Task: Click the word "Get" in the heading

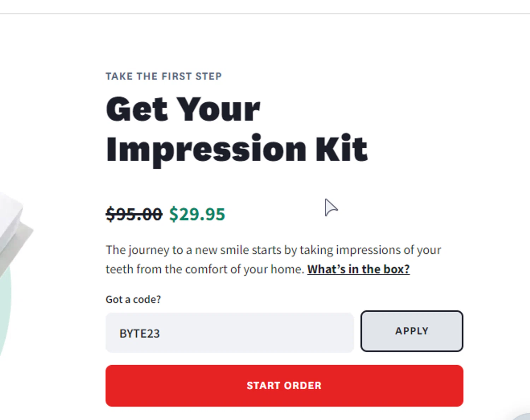Action: click(x=137, y=109)
